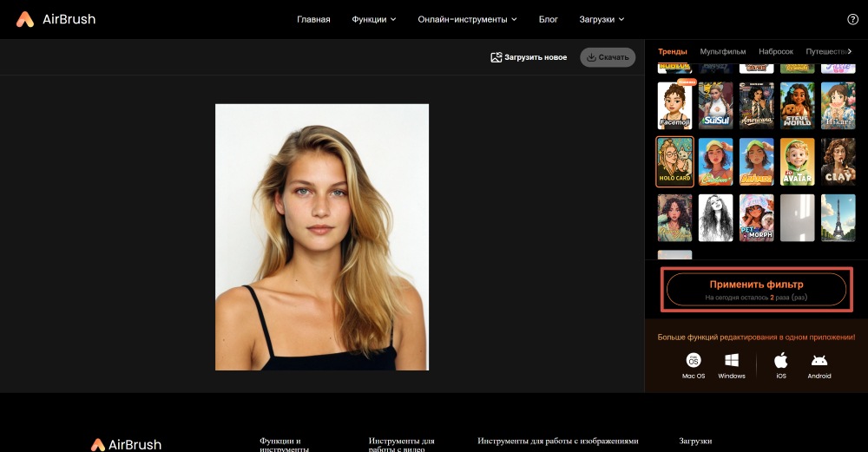Viewport: 868px width, 452px height.
Task: Choose the CLAY filter style
Action: coord(838,161)
